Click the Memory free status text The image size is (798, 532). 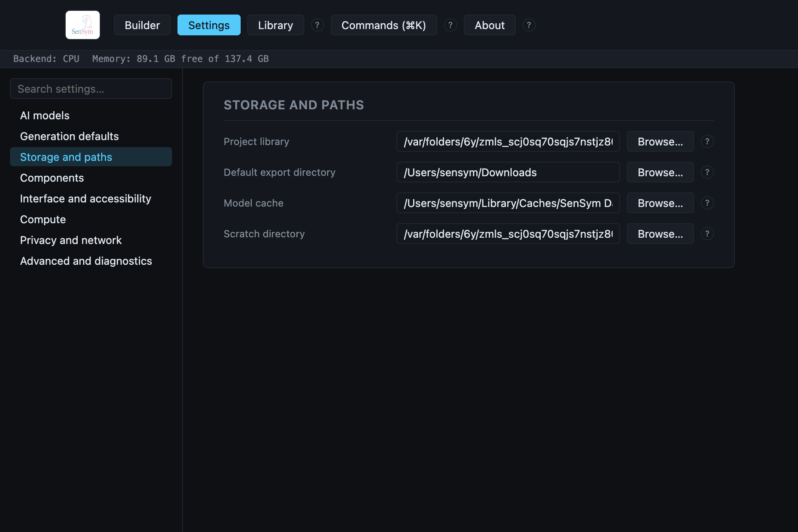180,59
